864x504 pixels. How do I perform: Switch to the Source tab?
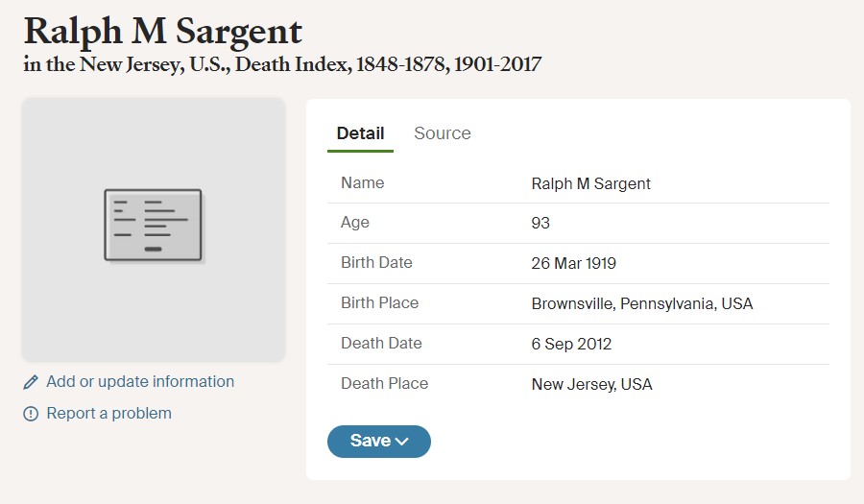443,133
